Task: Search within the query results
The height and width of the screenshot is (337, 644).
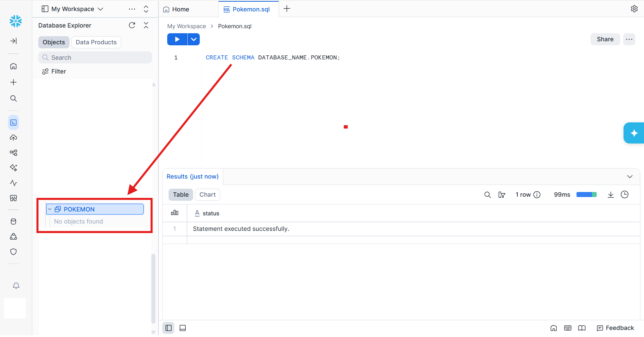Action: (488, 195)
